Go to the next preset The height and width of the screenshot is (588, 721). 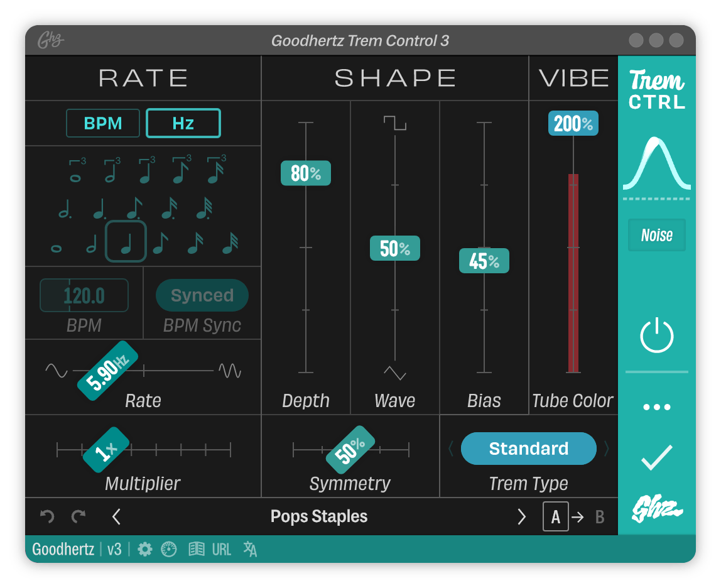pyautogui.click(x=521, y=516)
